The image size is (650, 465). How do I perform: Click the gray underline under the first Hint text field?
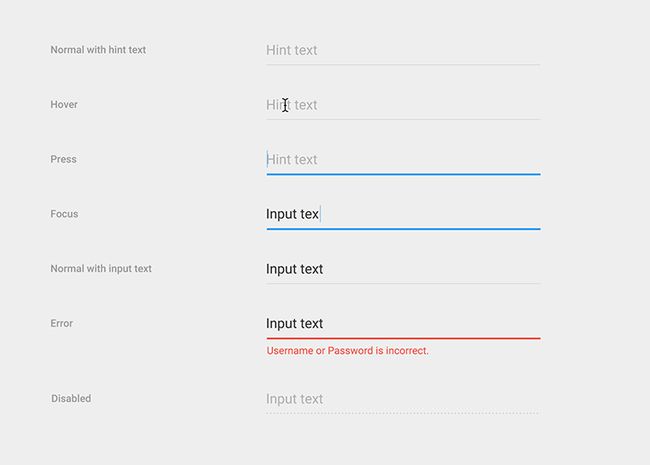pyautogui.click(x=403, y=65)
